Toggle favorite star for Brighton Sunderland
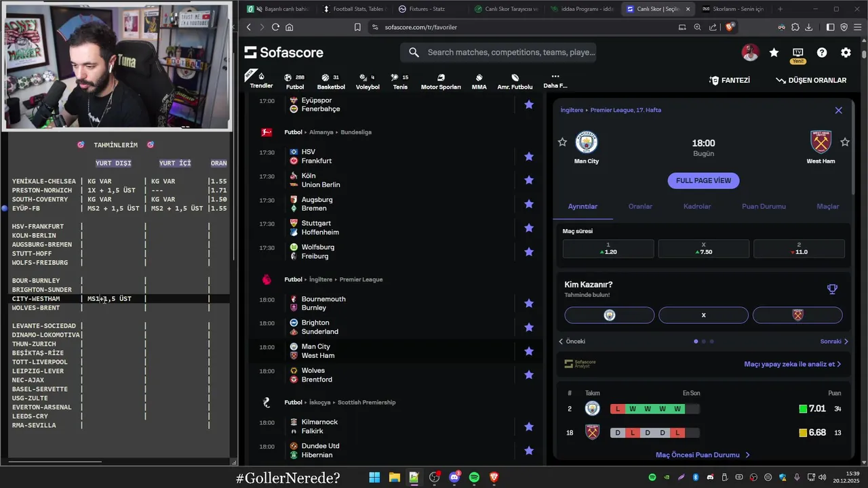 coord(529,327)
